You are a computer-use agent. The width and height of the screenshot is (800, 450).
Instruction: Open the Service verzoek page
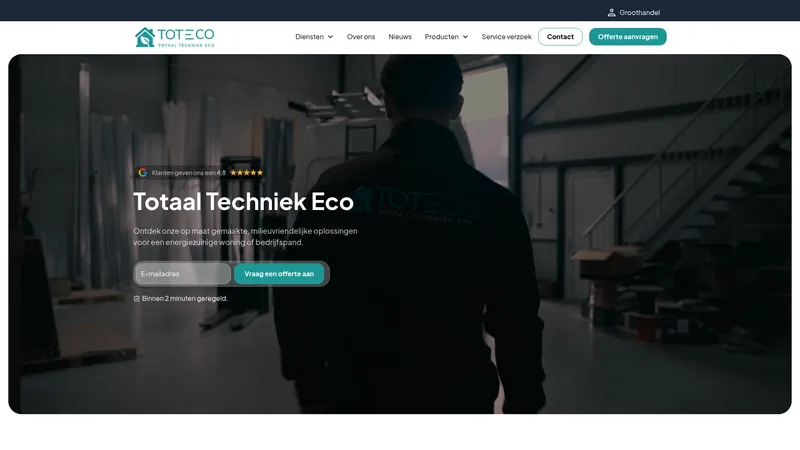click(506, 37)
